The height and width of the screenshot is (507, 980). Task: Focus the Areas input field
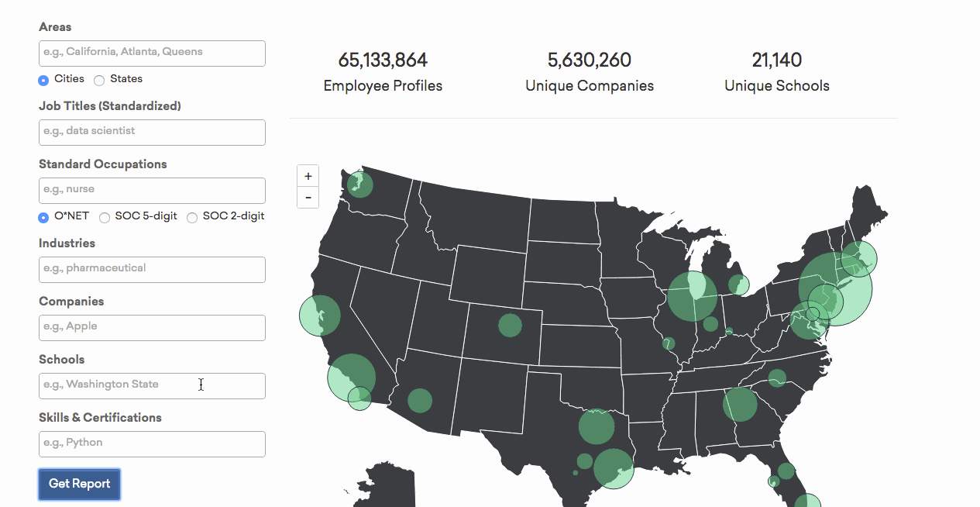[x=152, y=53]
